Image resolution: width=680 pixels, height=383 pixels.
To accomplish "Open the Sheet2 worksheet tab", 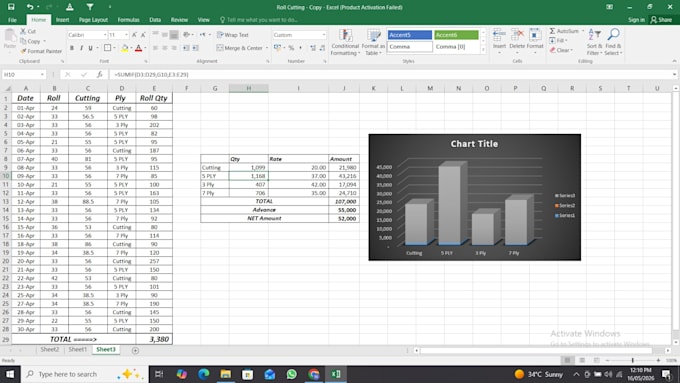I will pos(50,350).
